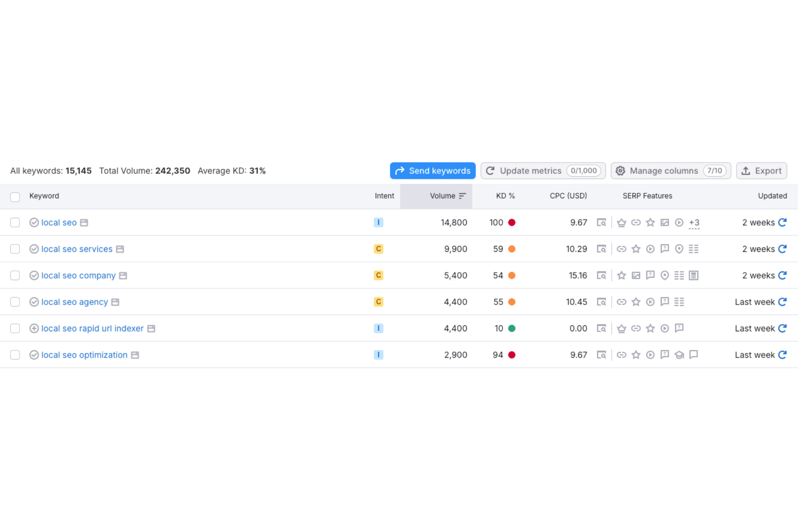Screen dimensions: 798x532
Task: Open the Manage columns 7/10 dropdown
Action: [670, 171]
